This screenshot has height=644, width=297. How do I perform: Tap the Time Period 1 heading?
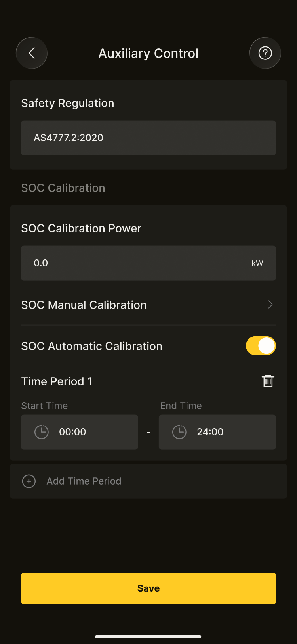(x=57, y=381)
